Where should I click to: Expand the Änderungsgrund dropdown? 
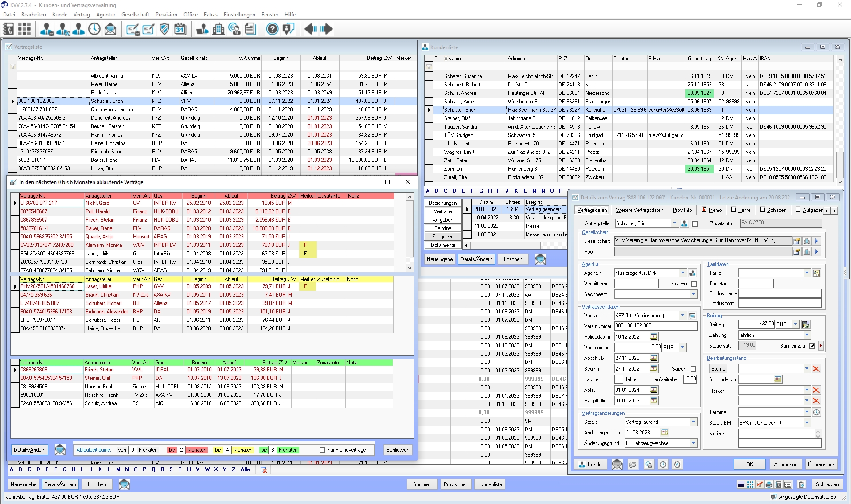click(693, 443)
